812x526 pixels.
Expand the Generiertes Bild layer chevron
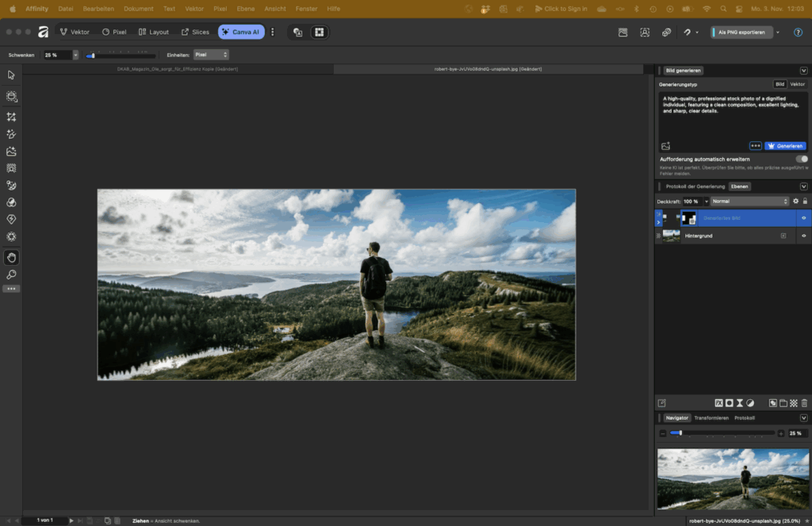[x=658, y=222]
